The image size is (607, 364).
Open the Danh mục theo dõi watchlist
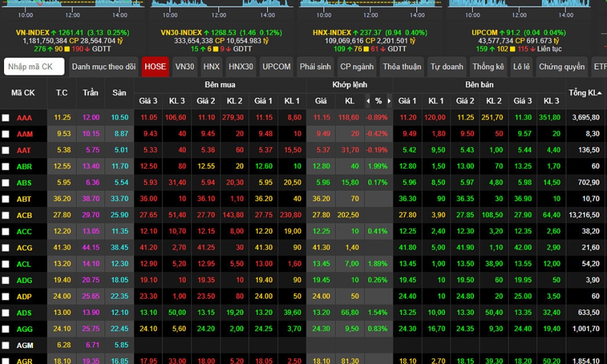tap(104, 67)
